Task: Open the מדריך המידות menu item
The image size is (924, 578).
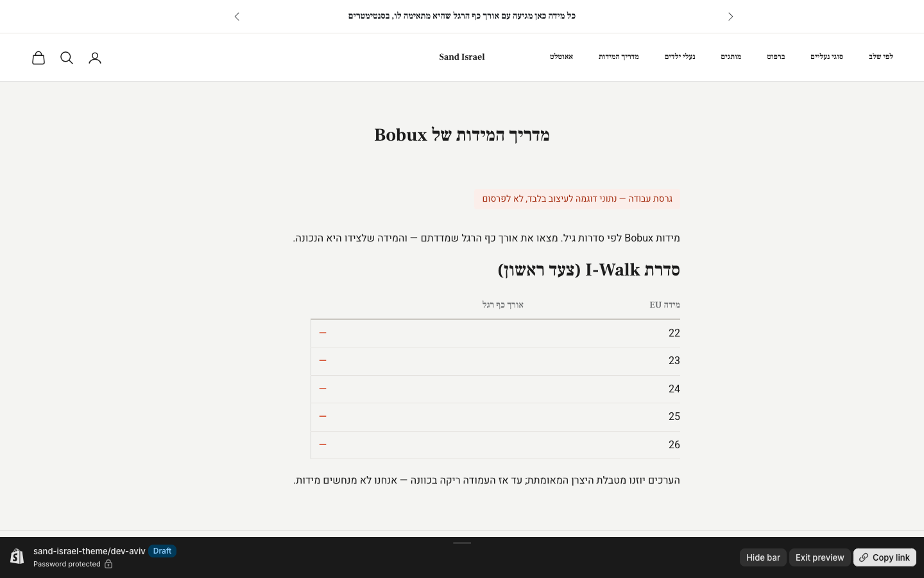Action: click(x=619, y=57)
